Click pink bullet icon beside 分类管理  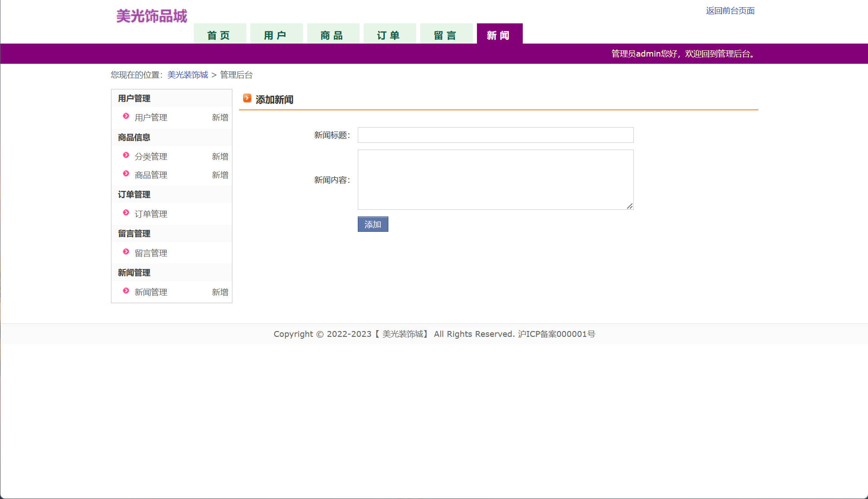pos(126,155)
